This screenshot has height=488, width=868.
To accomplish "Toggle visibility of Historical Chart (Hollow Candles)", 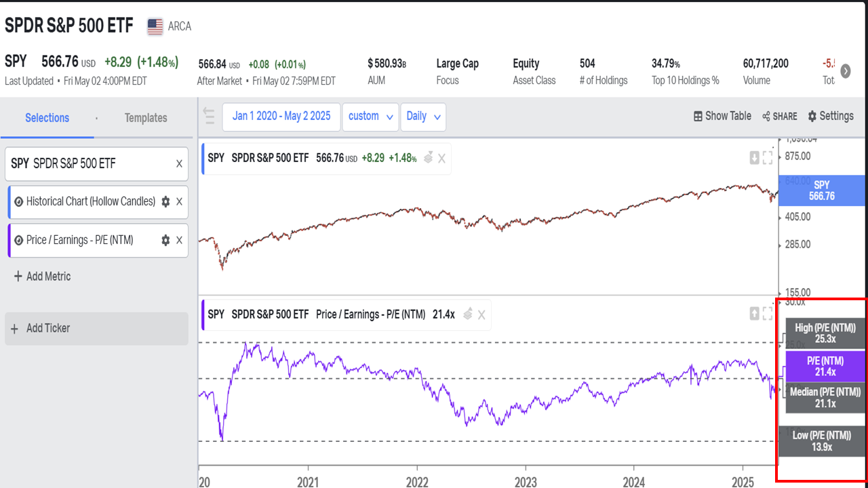I will (18, 201).
